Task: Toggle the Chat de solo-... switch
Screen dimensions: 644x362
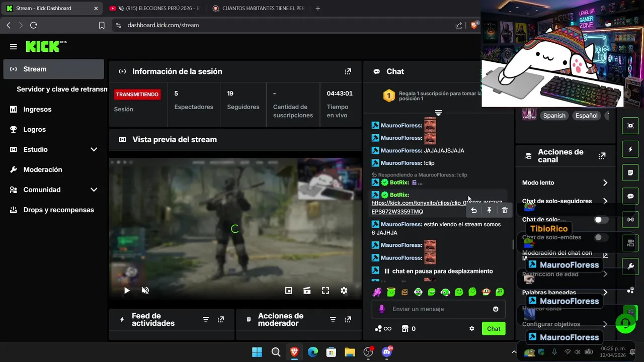Action: [x=601, y=220]
